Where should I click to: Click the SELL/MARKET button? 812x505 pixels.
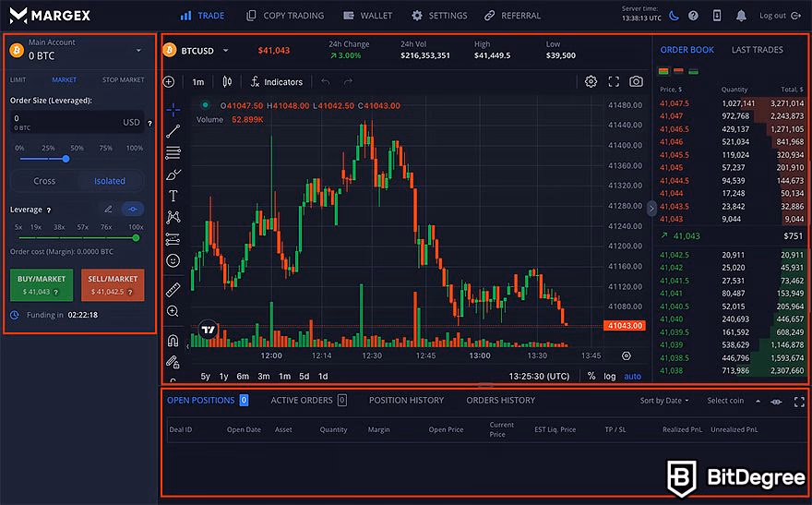(x=113, y=285)
